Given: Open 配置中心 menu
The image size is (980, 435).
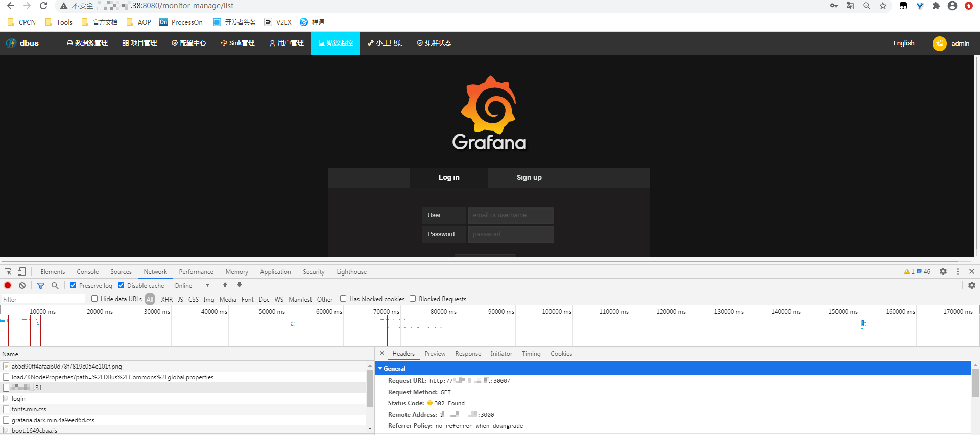Looking at the screenshot, I should tap(189, 43).
